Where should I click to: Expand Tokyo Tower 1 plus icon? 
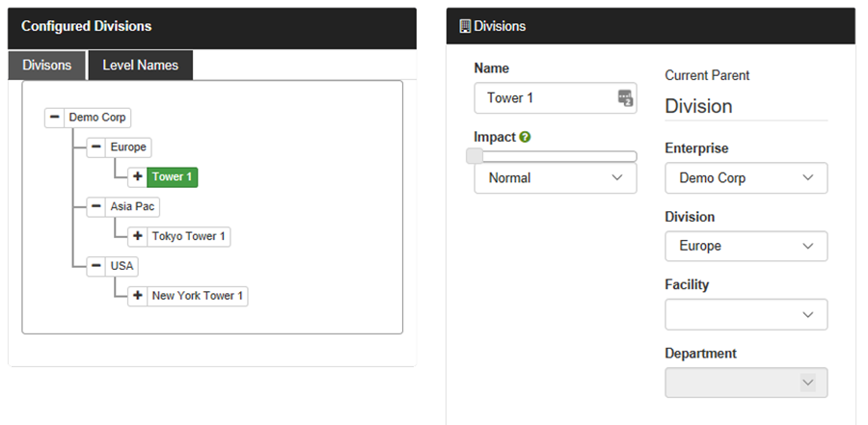point(137,236)
